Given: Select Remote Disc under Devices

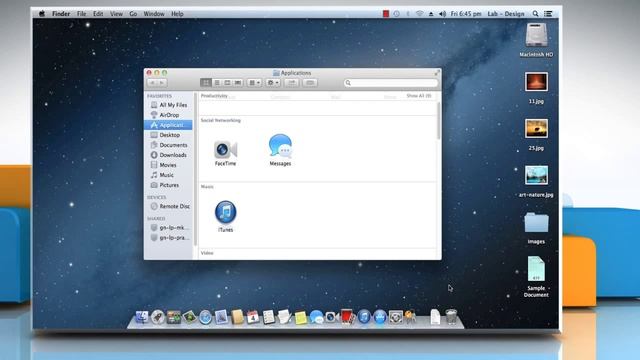Looking at the screenshot, I should click(x=169, y=207).
